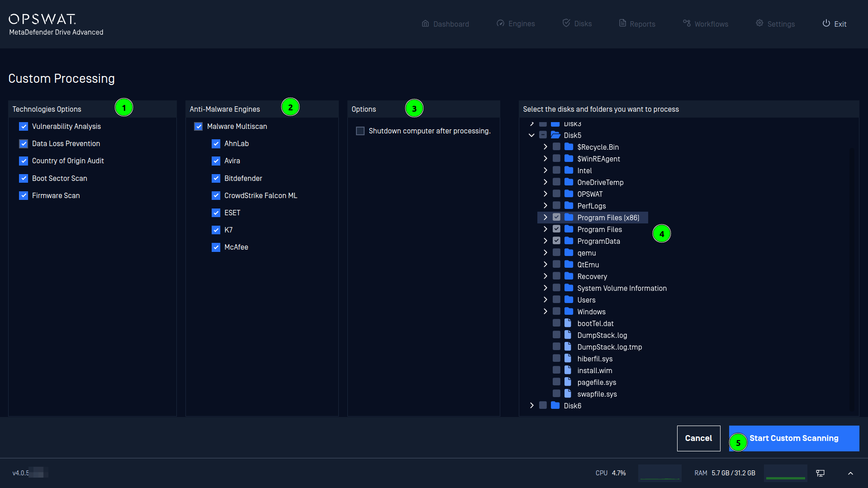Expand the OneDriveTemp folder

545,182
